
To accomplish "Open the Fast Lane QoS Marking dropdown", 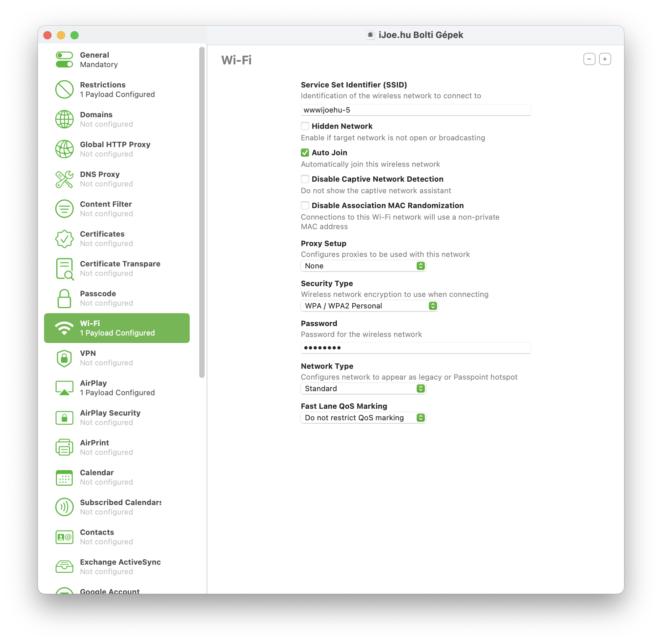I will 363,418.
